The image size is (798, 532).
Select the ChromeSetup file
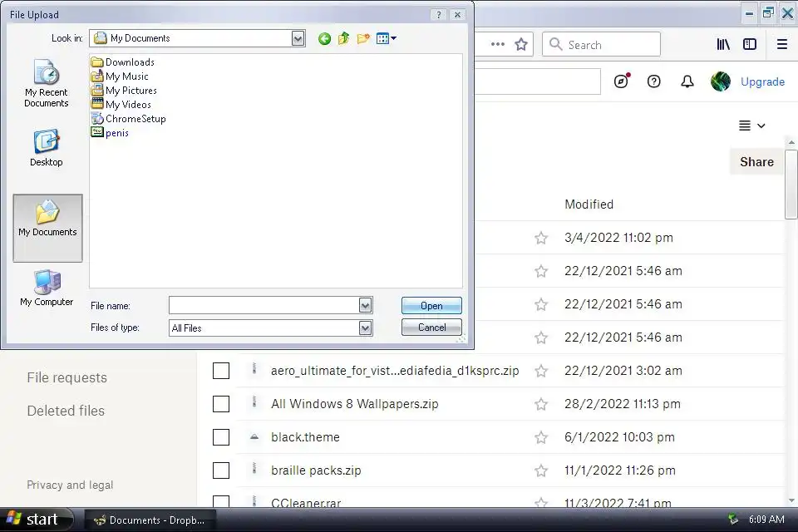pyautogui.click(x=128, y=119)
